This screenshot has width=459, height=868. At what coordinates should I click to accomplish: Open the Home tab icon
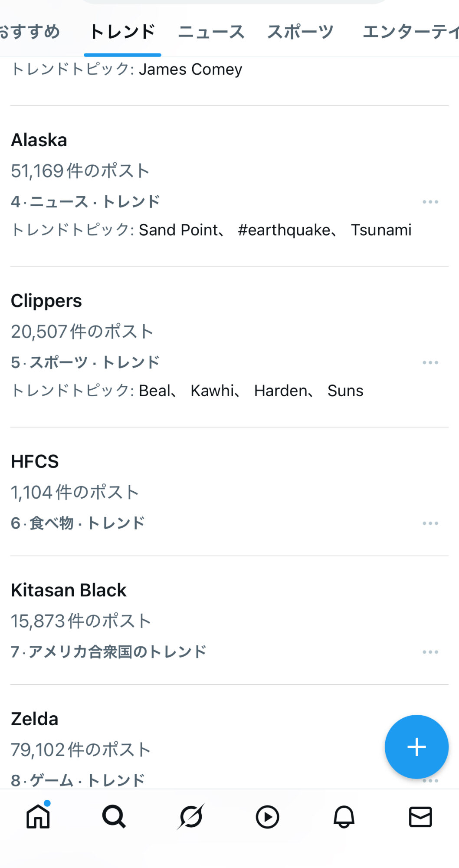(x=38, y=817)
